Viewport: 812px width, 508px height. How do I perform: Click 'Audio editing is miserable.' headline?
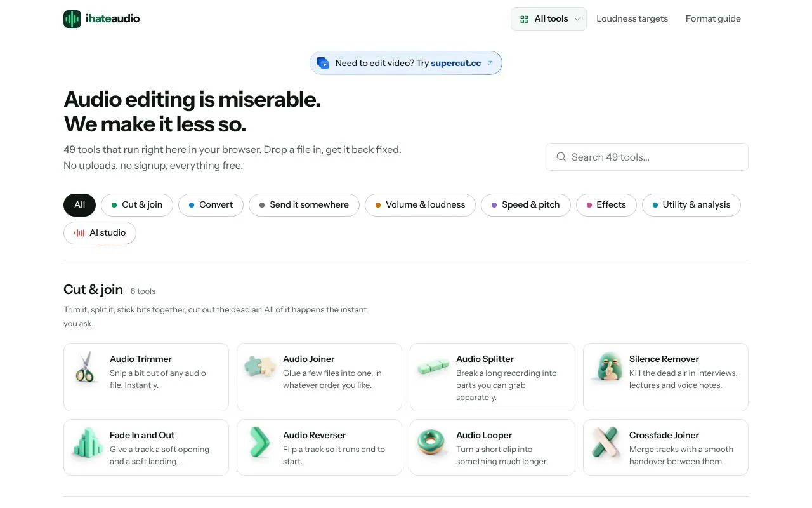(192, 100)
